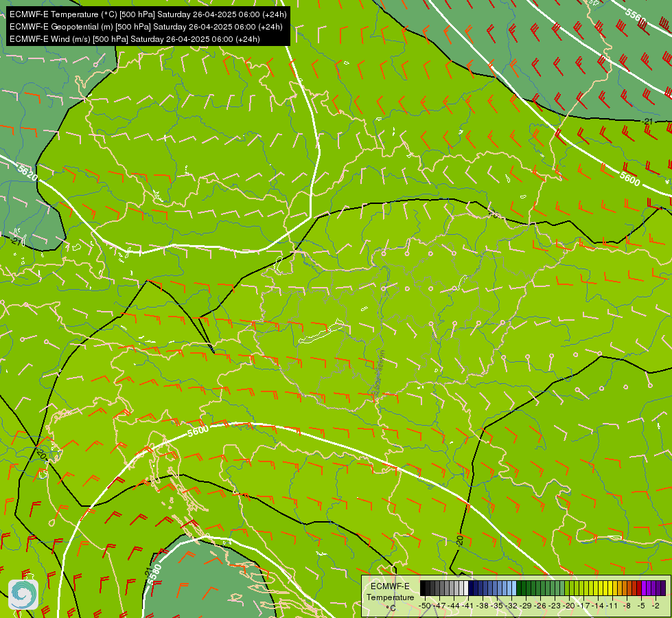
Task: Click the -23 value on the legend scale
Action: 555,606
